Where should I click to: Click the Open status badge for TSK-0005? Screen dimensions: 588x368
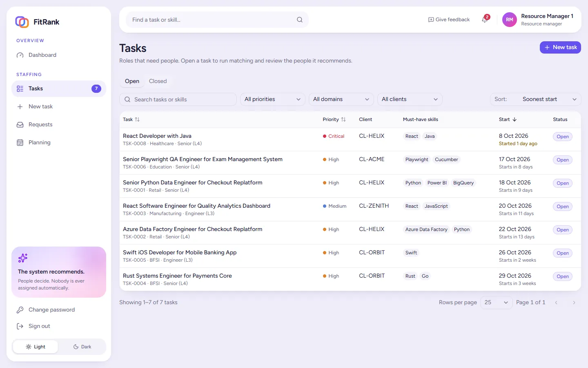[x=563, y=253]
